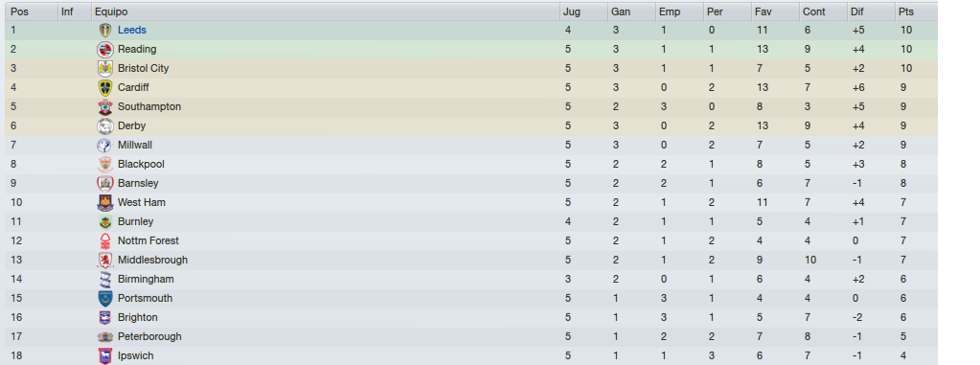Click the Nottm Forest tree badge
Image resolution: width=980 pixels, height=365 pixels.
(x=105, y=240)
